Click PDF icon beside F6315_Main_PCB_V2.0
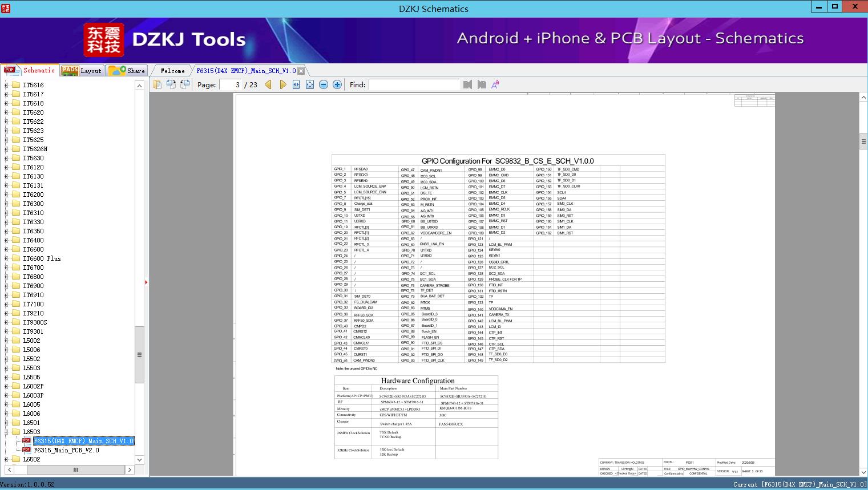Image resolution: width=868 pixels, height=490 pixels. pos(26,450)
